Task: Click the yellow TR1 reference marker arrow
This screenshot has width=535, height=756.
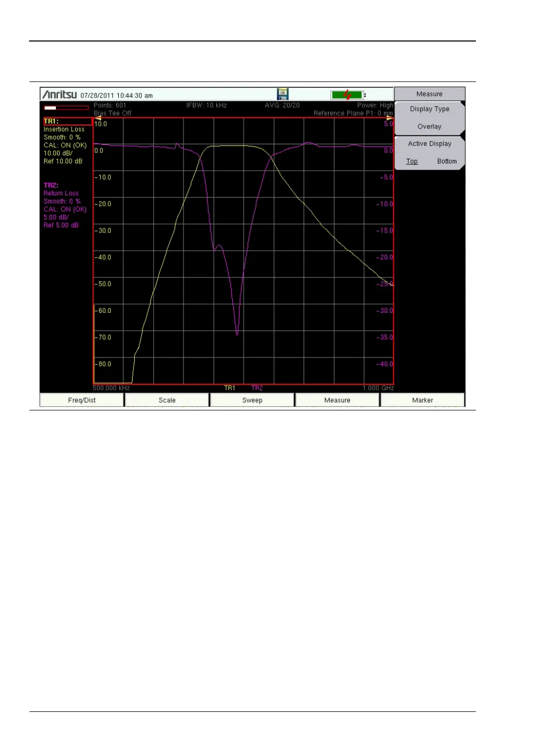Action: [x=98, y=118]
